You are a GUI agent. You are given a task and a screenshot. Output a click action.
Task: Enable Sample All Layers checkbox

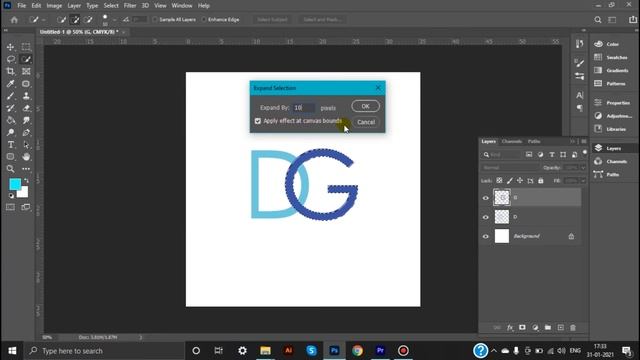pos(155,20)
